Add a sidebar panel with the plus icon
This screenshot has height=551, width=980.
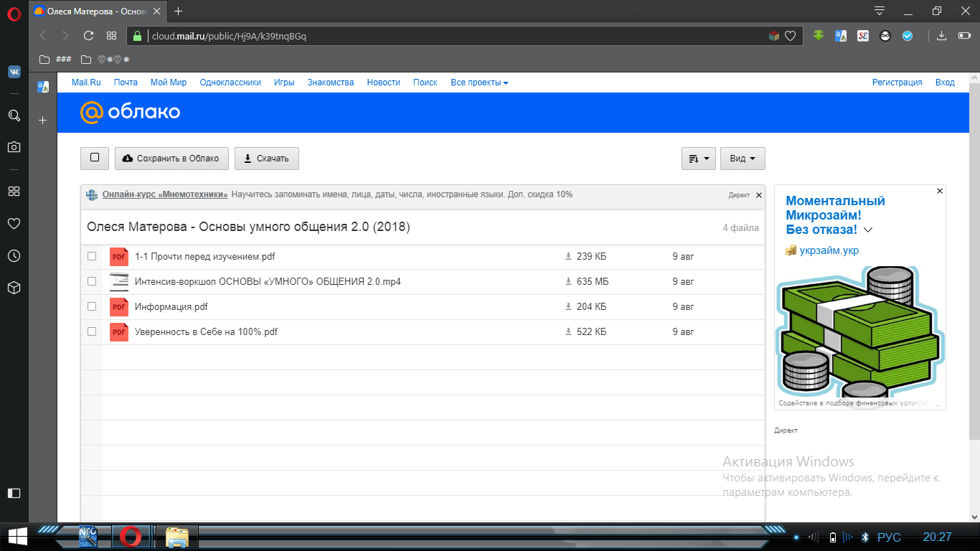[x=42, y=121]
